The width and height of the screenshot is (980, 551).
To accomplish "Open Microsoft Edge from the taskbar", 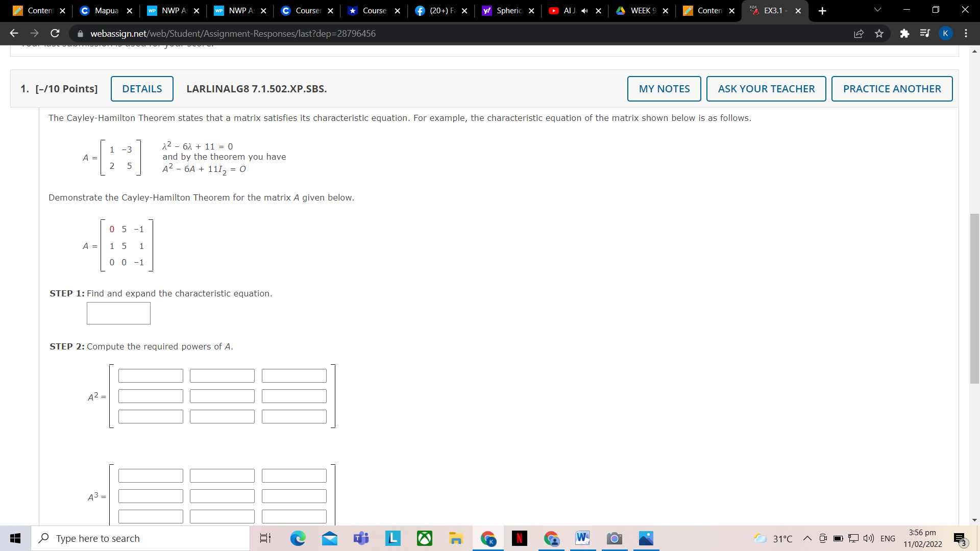I will pyautogui.click(x=298, y=538).
